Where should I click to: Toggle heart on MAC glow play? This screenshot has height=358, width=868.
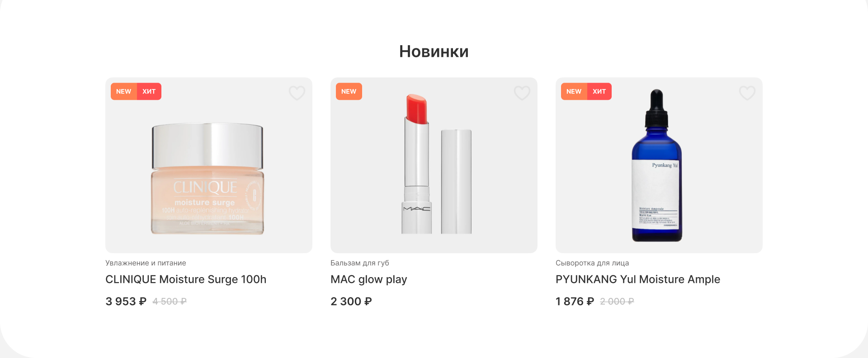pyautogui.click(x=522, y=93)
